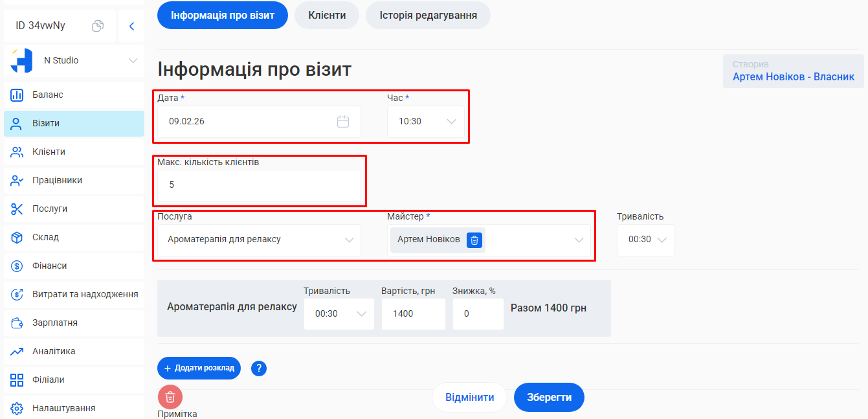Open the Тривалість duration dropdown
Screen dimensions: 868x419
pos(662,240)
